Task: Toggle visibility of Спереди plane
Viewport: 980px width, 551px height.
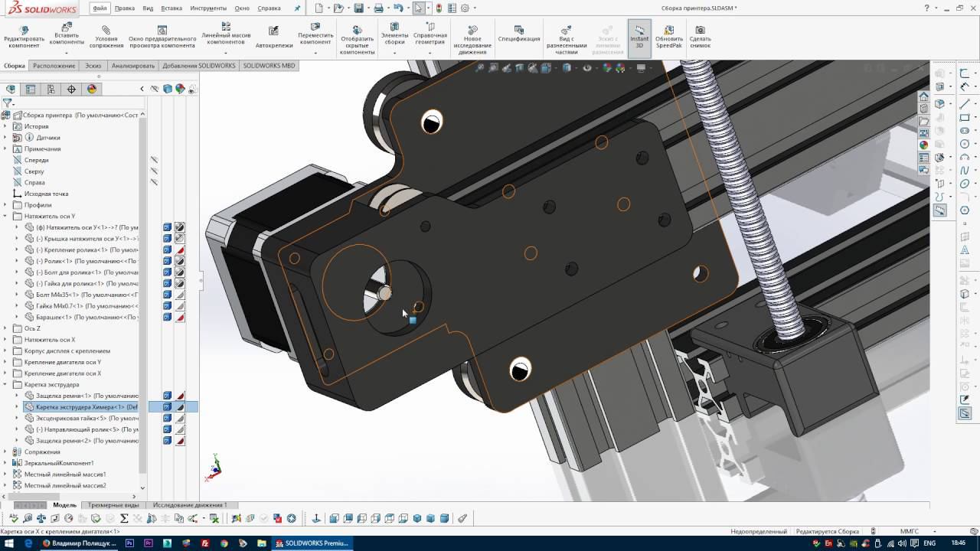Action: tap(154, 160)
